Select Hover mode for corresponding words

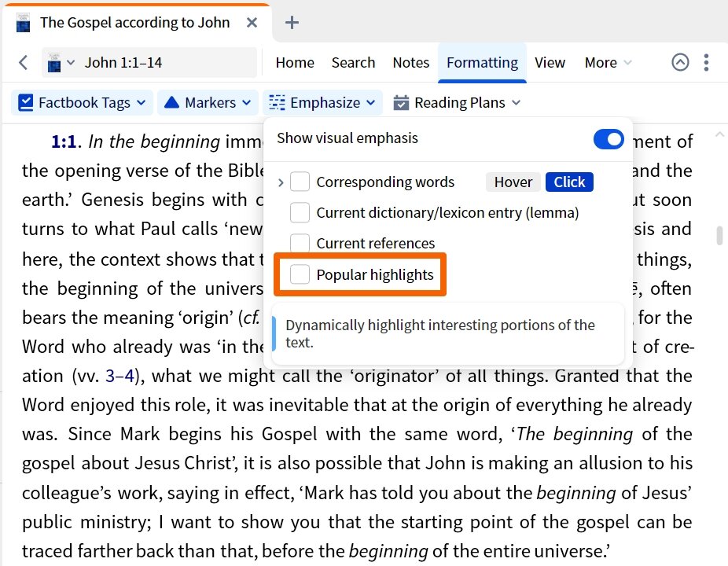(513, 182)
